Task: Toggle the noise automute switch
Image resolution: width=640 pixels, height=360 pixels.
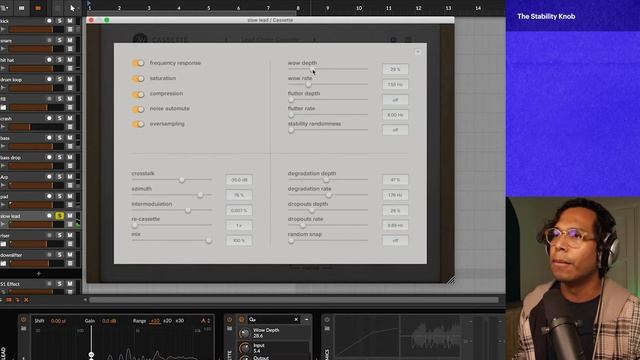Action: coord(138,109)
